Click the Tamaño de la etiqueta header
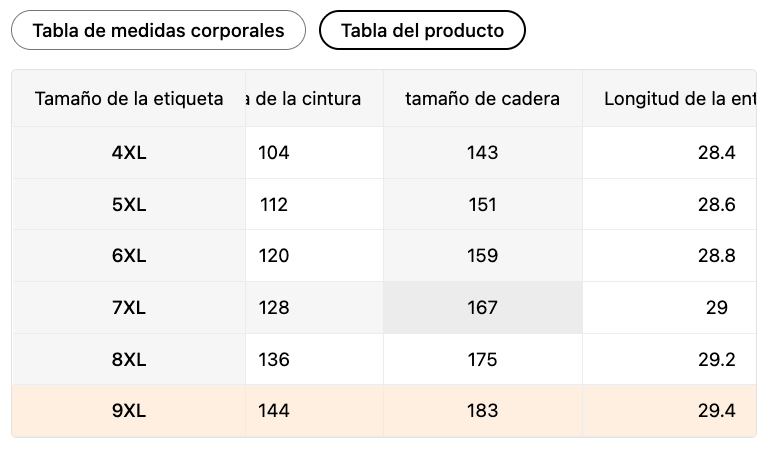 point(129,98)
